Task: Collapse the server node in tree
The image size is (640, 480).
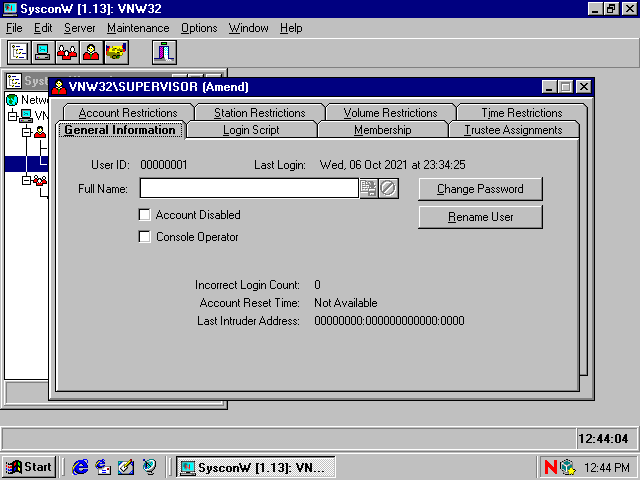Action: (x=13, y=116)
